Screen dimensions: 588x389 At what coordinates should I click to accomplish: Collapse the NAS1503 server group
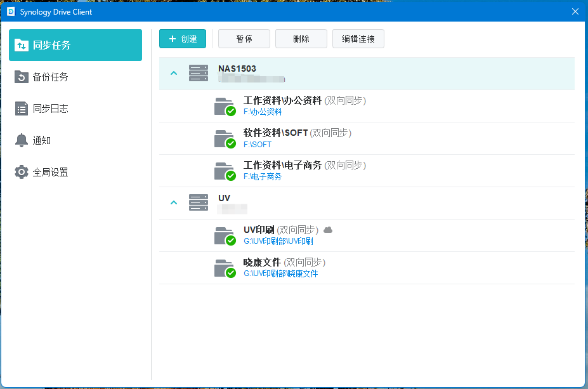pyautogui.click(x=173, y=73)
